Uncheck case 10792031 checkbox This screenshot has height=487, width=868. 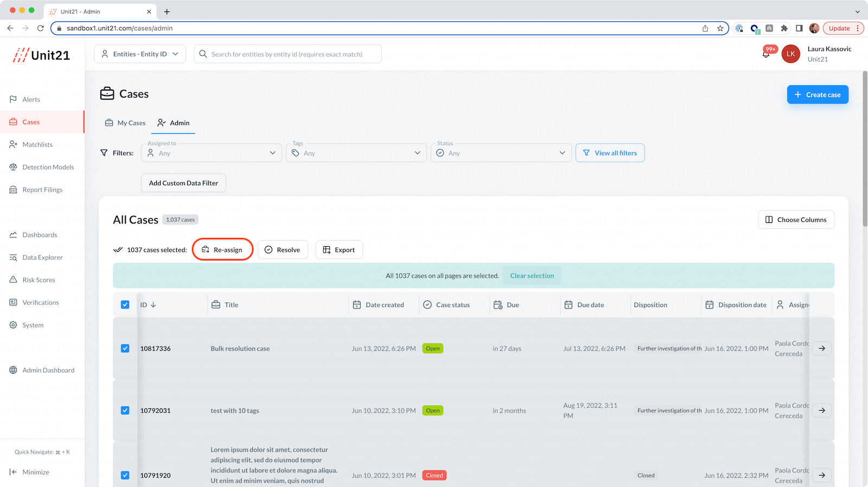[125, 411]
